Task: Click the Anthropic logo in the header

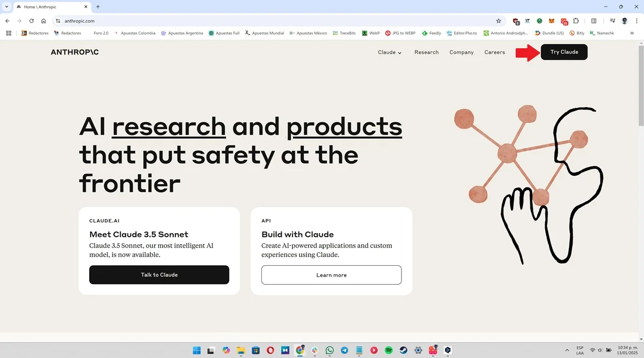Action: point(75,52)
